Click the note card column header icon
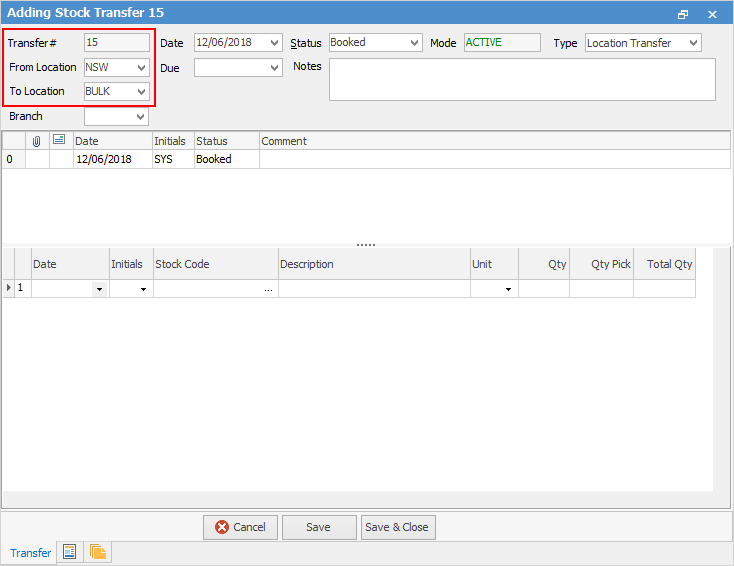Viewport: 734px width, 566px height. point(59,140)
